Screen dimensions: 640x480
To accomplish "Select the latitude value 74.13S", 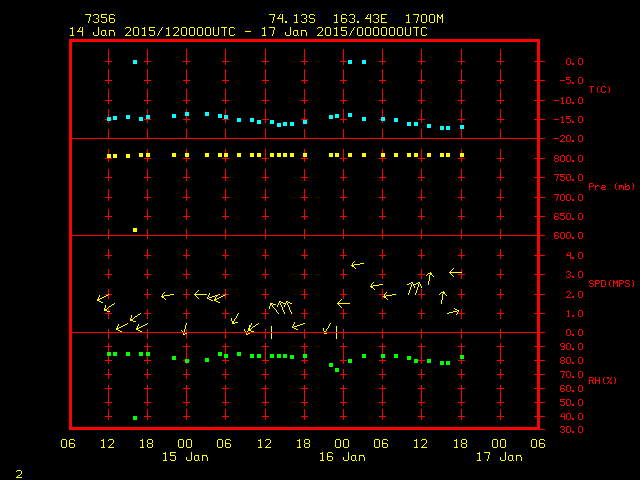I will [288, 19].
